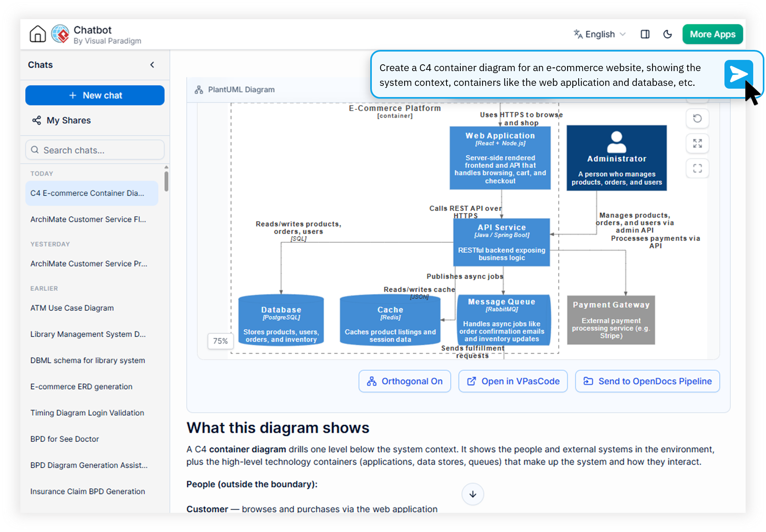
Task: Toggle the split panel layout icon
Action: (x=645, y=34)
